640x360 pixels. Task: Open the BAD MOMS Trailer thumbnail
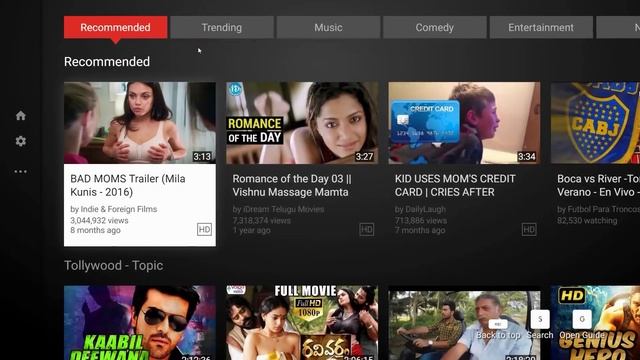(x=140, y=123)
